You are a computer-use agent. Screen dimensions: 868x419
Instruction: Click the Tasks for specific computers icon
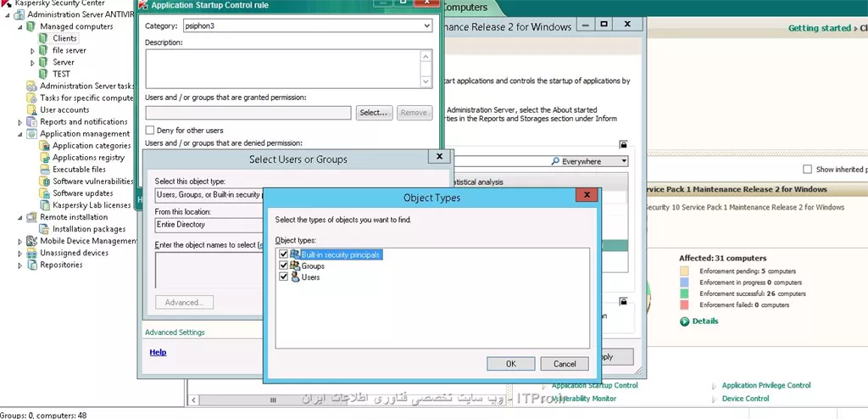[x=31, y=98]
